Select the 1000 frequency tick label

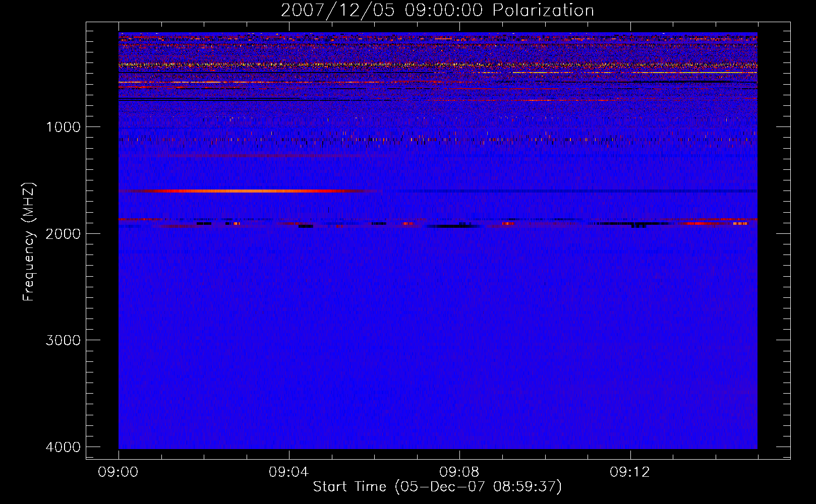pos(63,127)
